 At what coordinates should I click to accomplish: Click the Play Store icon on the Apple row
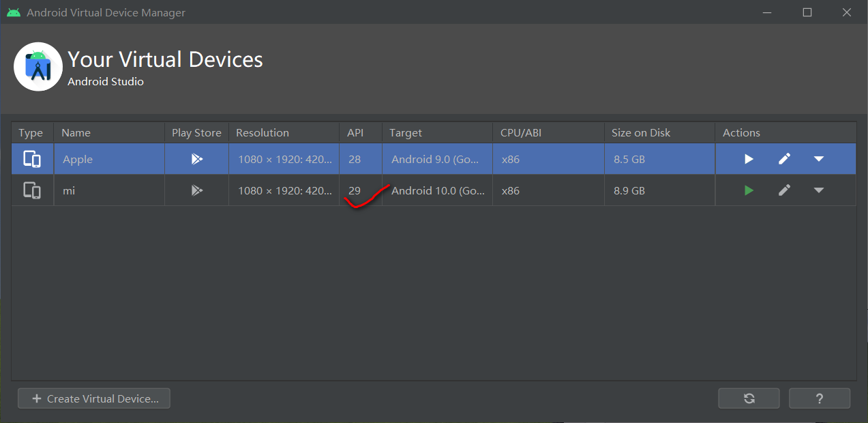coord(196,158)
